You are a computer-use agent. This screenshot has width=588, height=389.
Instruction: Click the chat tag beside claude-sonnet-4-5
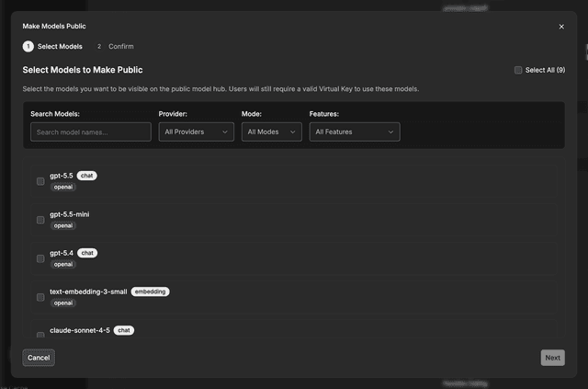pos(124,330)
